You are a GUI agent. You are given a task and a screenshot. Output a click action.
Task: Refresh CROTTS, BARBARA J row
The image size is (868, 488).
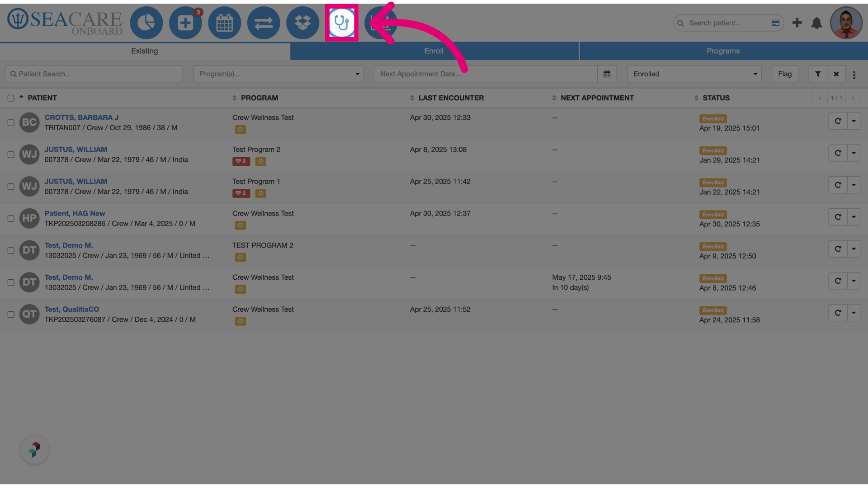click(x=838, y=121)
